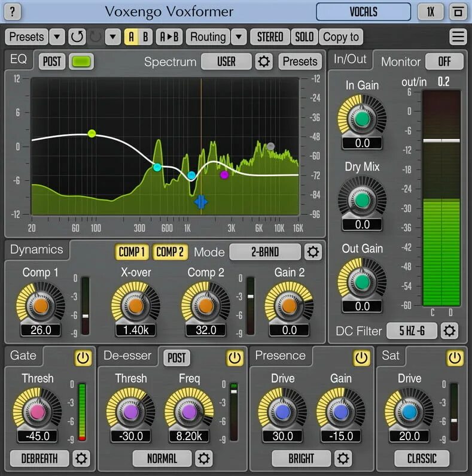The image size is (472, 476).
Task: Open Gate settings gear icon
Action: 81,458
